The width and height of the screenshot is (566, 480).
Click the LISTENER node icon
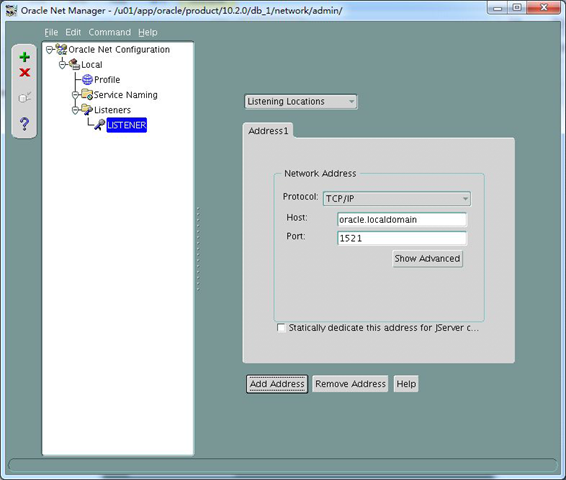[x=100, y=125]
